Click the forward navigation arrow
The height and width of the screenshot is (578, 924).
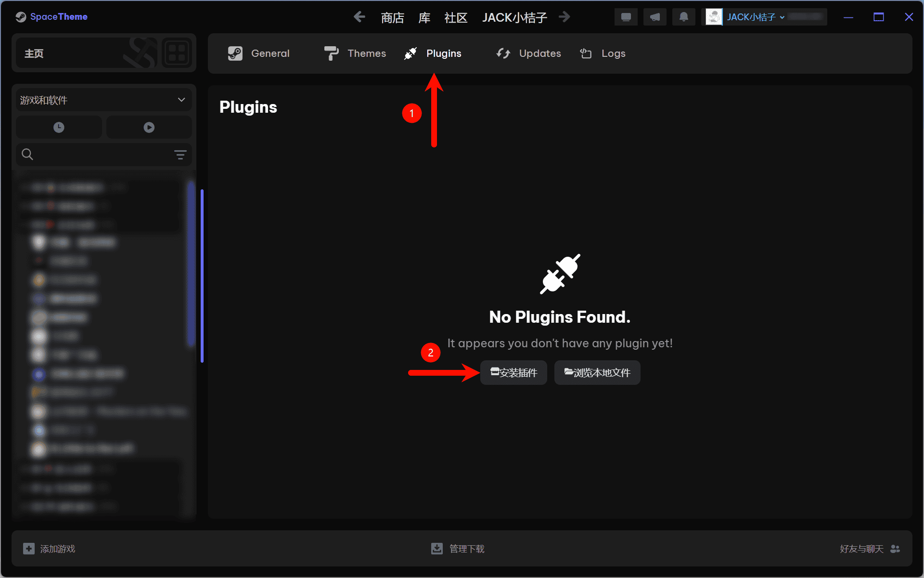click(565, 17)
